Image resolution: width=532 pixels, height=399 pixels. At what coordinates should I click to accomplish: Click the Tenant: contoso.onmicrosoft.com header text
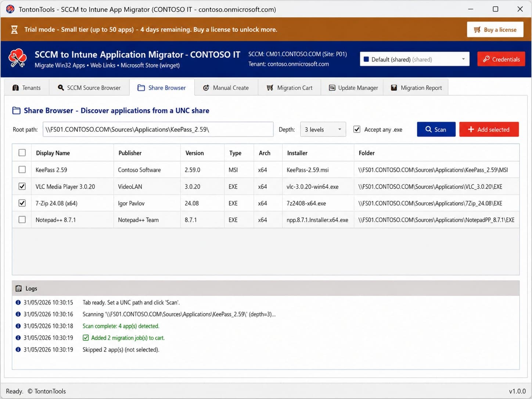click(x=288, y=64)
